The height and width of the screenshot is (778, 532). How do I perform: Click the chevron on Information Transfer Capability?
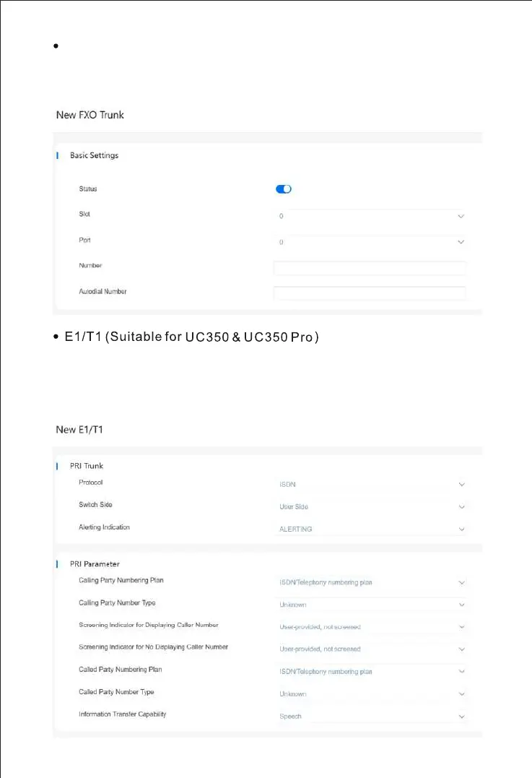pos(461,717)
